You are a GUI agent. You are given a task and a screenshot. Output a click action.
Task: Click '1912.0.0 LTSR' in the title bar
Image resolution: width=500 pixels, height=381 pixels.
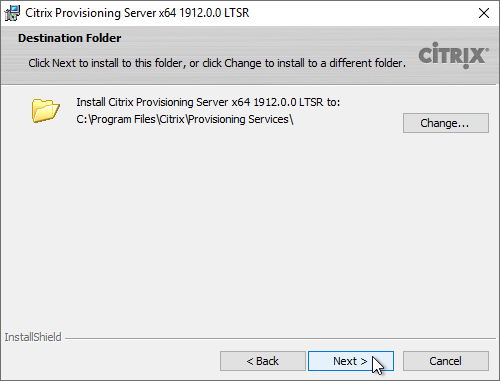coord(214,13)
